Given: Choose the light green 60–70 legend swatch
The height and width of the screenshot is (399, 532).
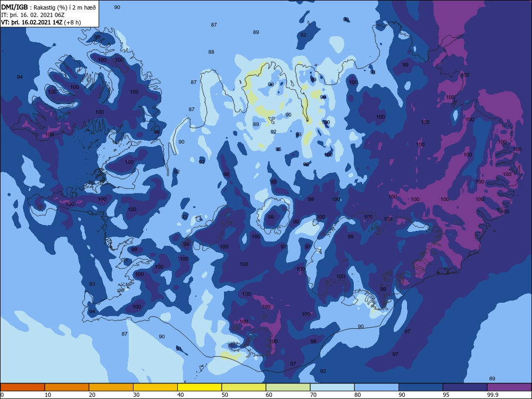Looking at the screenshot, I should 288,387.
